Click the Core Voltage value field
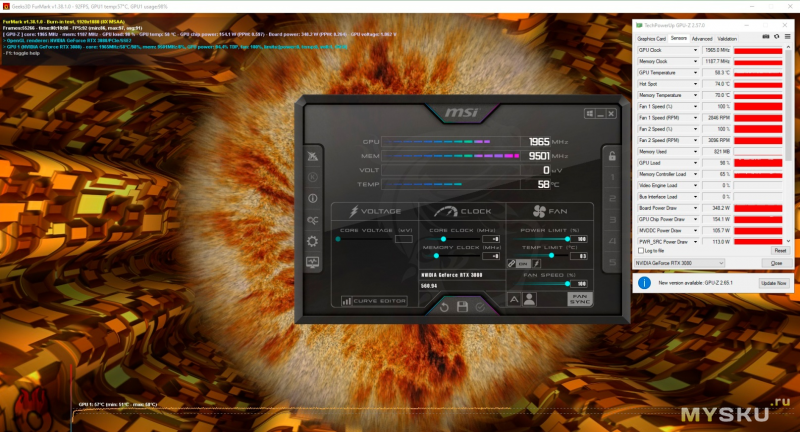This screenshot has height=432, width=800. [404, 239]
